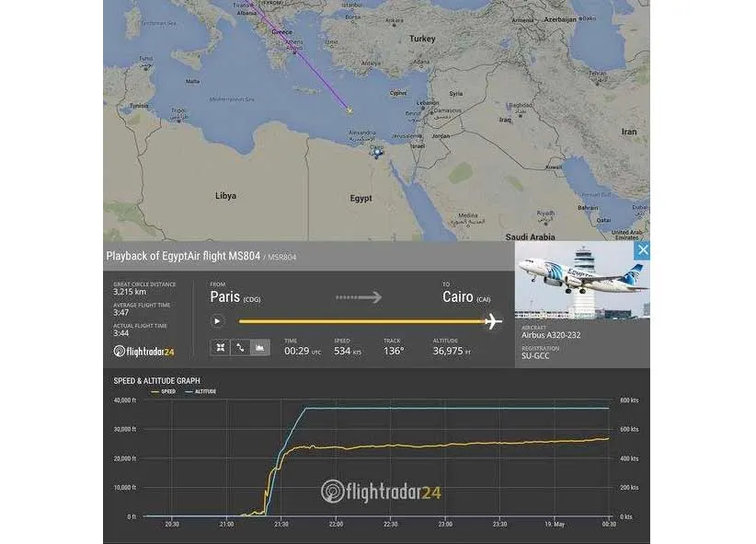The width and height of the screenshot is (756, 544).
Task: Click the Cairo (CAI) destination label
Action: pos(465,297)
